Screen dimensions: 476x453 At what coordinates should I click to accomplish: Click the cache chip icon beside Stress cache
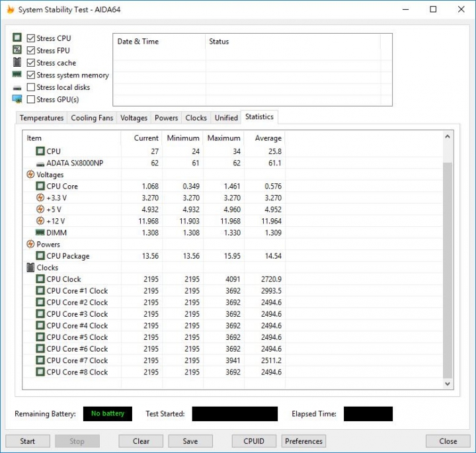(x=17, y=62)
